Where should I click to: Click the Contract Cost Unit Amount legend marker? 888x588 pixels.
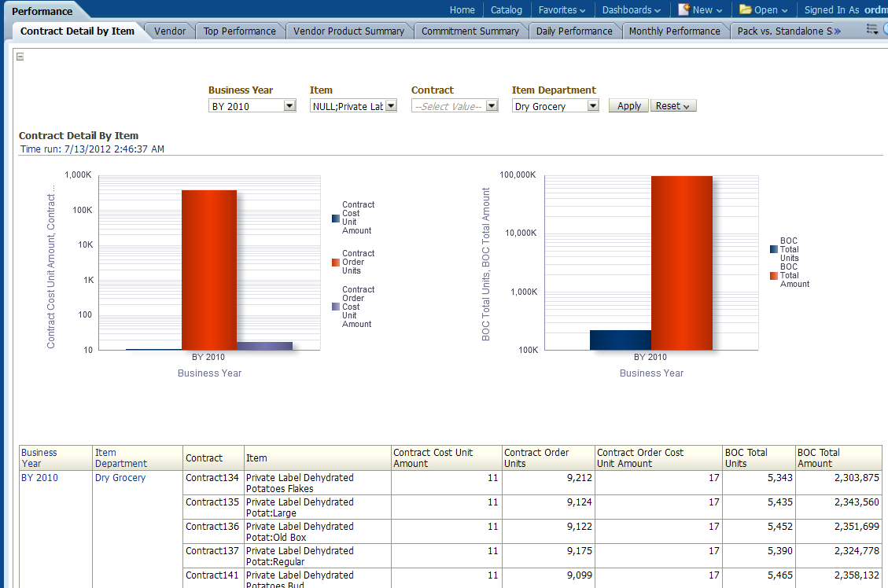(336, 219)
